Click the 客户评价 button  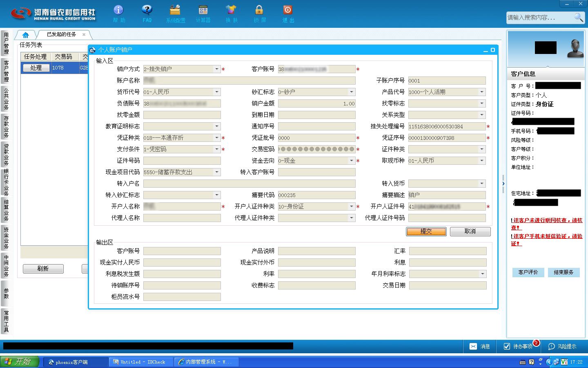coord(528,272)
